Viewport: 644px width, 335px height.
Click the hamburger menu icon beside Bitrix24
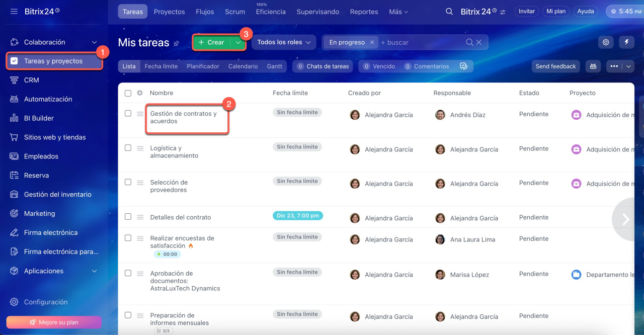pyautogui.click(x=14, y=11)
